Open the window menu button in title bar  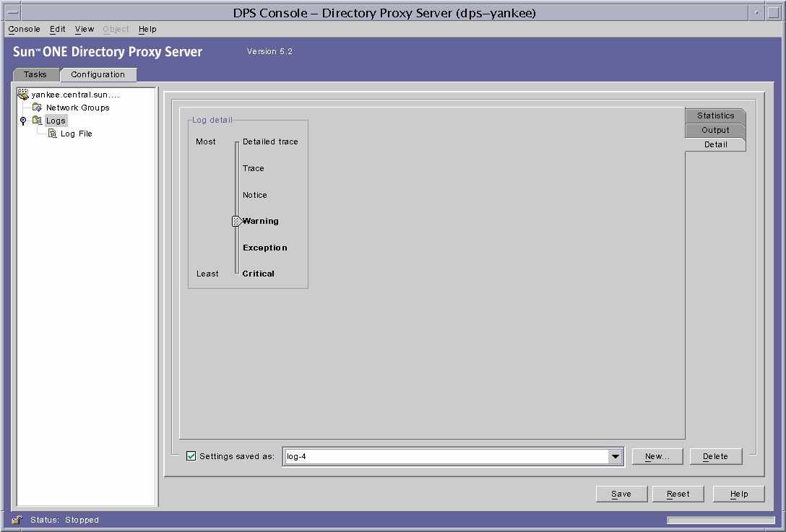pos(13,12)
